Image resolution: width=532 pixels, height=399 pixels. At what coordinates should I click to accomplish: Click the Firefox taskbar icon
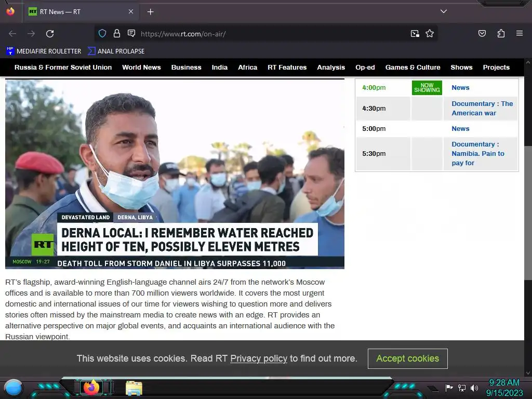pyautogui.click(x=91, y=388)
